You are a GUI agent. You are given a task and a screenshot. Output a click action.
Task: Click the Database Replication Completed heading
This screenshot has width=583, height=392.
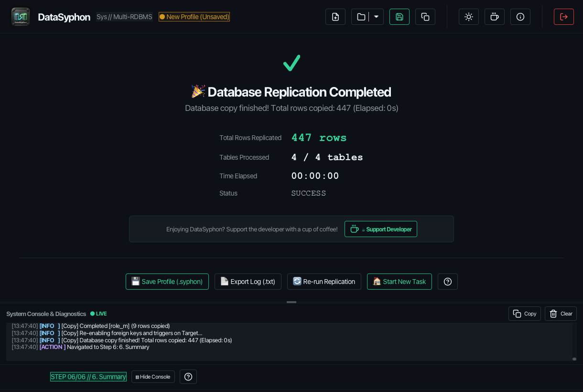pos(291,92)
